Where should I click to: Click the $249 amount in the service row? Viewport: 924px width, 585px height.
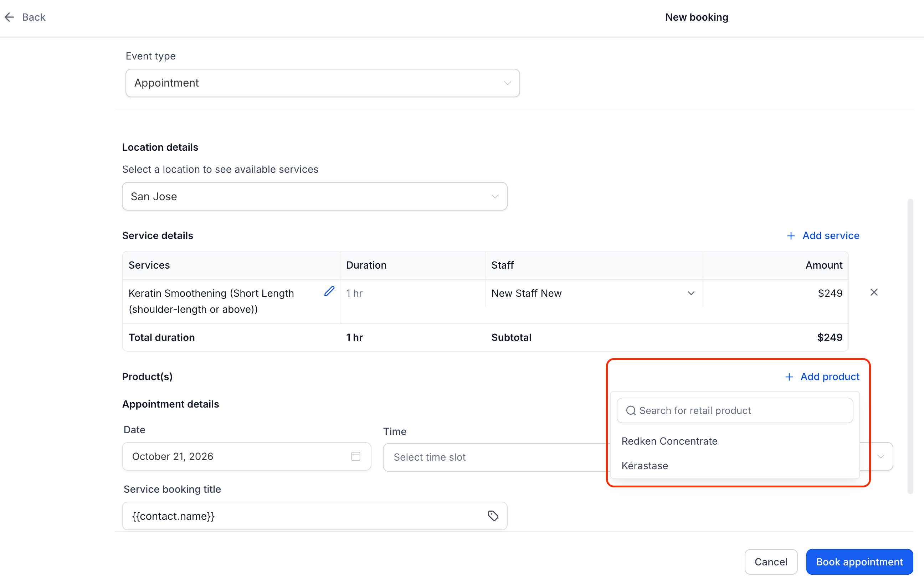tap(830, 294)
